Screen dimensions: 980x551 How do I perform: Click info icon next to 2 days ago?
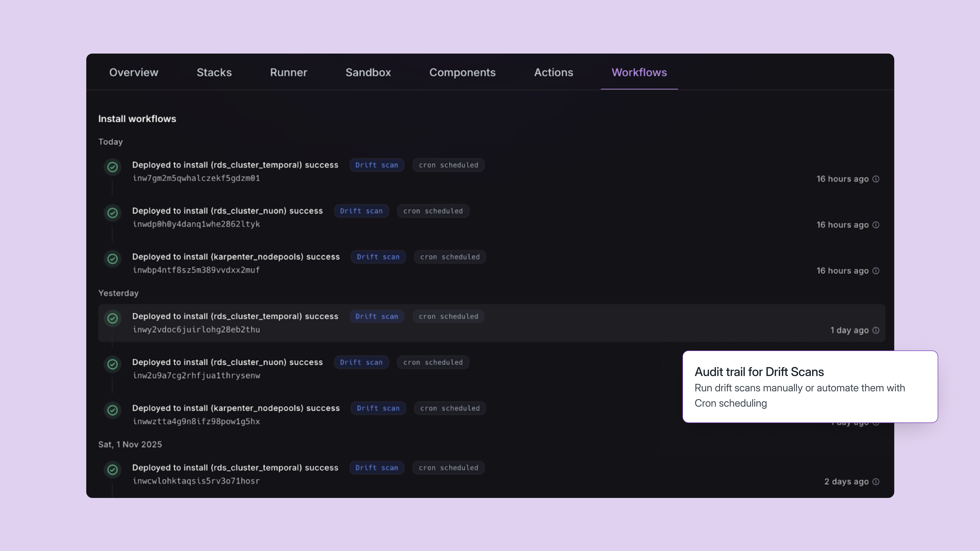point(876,481)
